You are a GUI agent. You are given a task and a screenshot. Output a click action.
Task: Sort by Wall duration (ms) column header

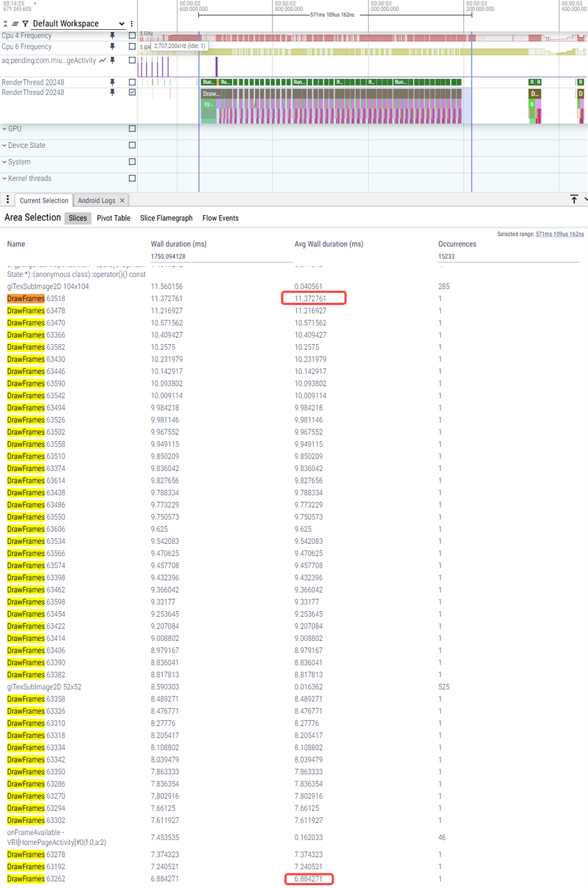pos(179,244)
